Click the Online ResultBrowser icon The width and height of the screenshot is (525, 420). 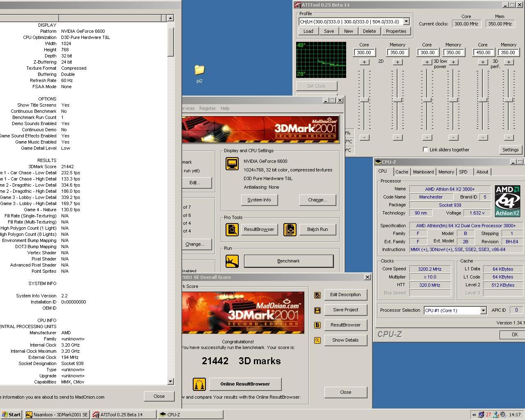(x=199, y=384)
